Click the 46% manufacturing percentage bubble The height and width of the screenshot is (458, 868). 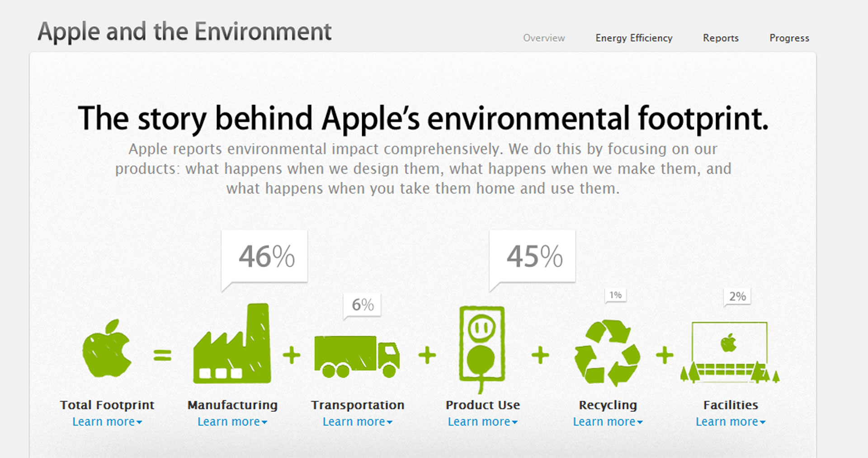(x=265, y=257)
